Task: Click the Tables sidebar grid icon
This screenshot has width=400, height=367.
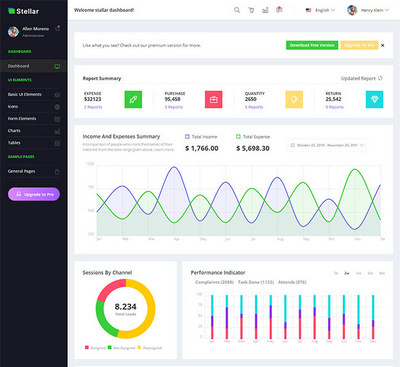Action: pos(57,143)
